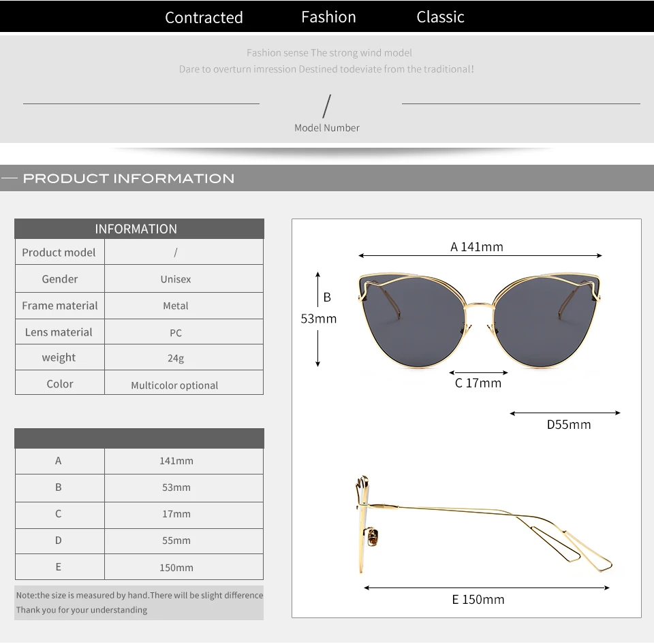
Task: Select the 'Product model' row label
Action: point(59,253)
